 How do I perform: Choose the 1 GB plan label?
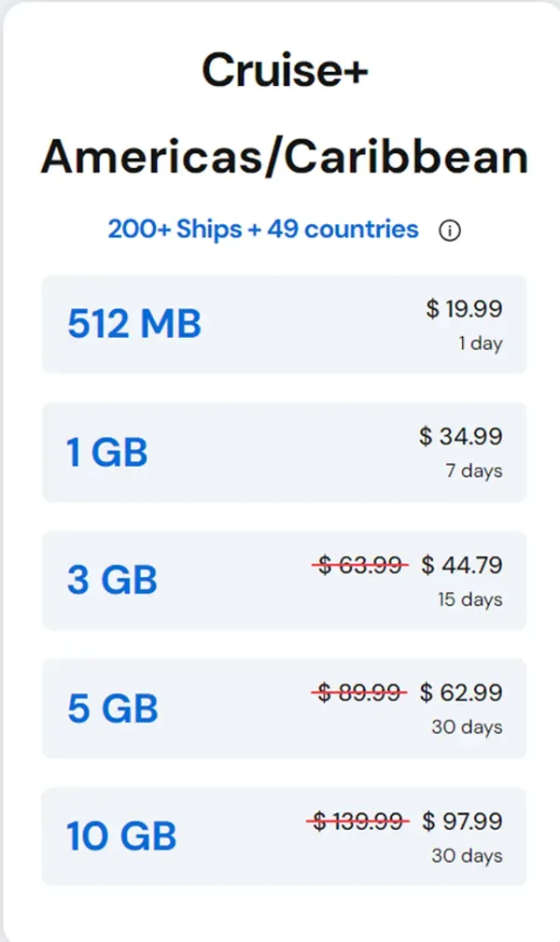point(107,452)
